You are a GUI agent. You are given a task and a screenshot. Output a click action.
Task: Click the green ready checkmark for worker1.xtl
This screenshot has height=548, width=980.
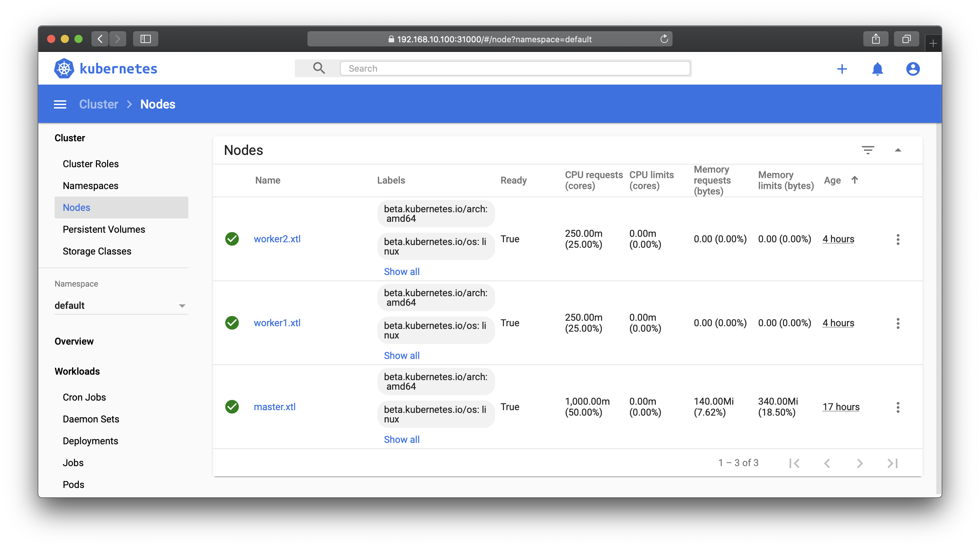pyautogui.click(x=232, y=322)
